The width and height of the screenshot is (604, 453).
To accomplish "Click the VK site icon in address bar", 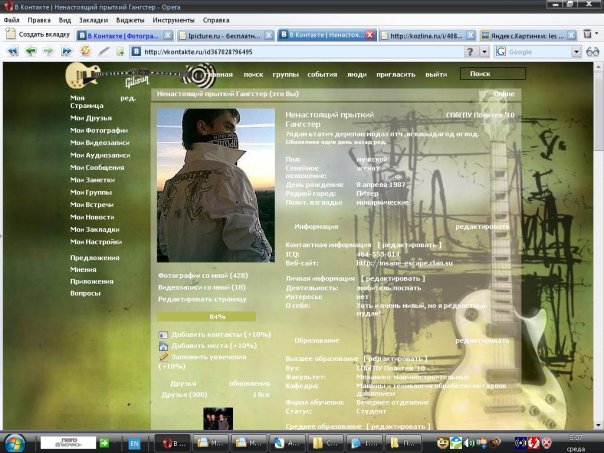I will click(136, 52).
